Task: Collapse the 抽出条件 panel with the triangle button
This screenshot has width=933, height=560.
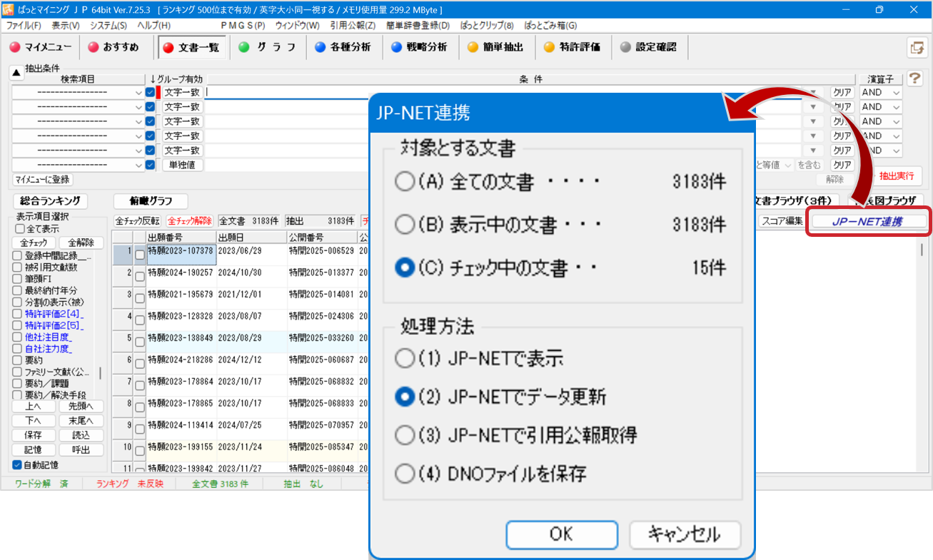Action: [16, 72]
